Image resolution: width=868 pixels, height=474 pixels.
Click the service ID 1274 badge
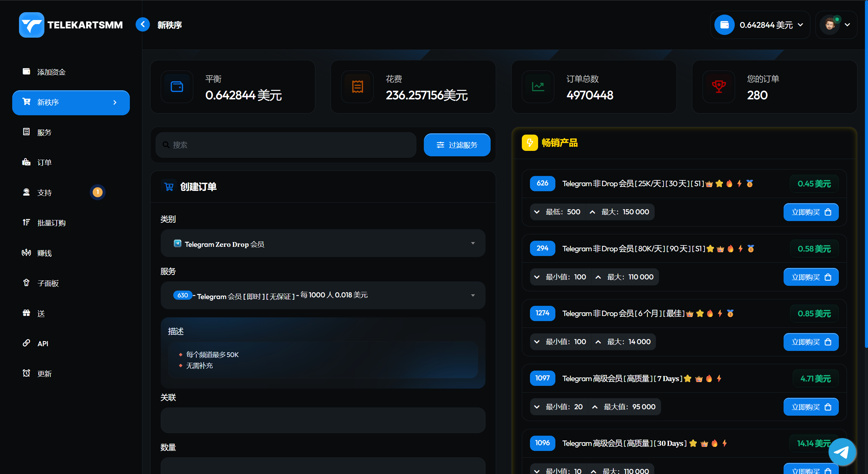(542, 313)
